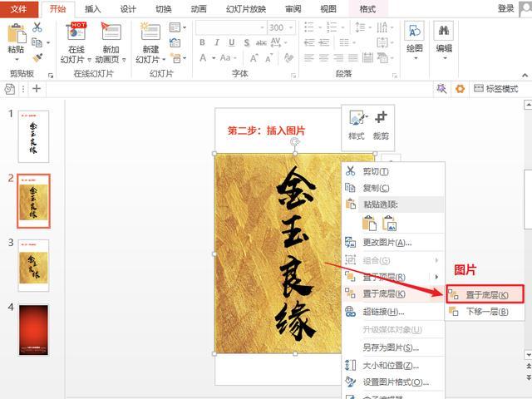
Task: Open the font size 300 dropdown
Action: tap(291, 27)
